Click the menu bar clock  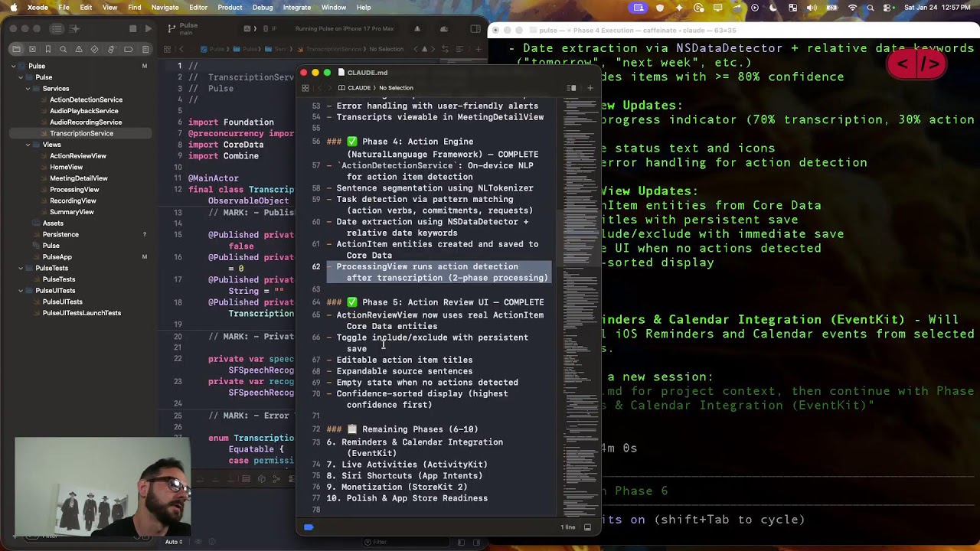pos(938,8)
